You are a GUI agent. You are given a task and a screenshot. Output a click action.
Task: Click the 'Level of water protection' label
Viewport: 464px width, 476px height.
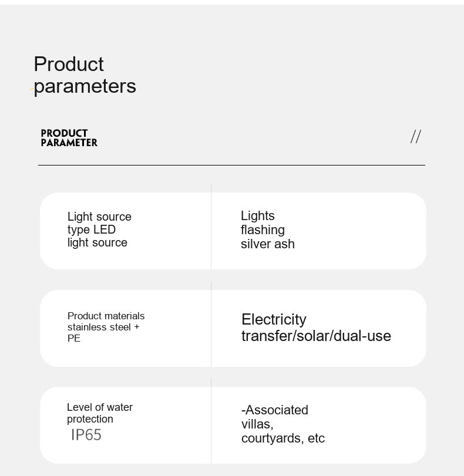point(100,413)
